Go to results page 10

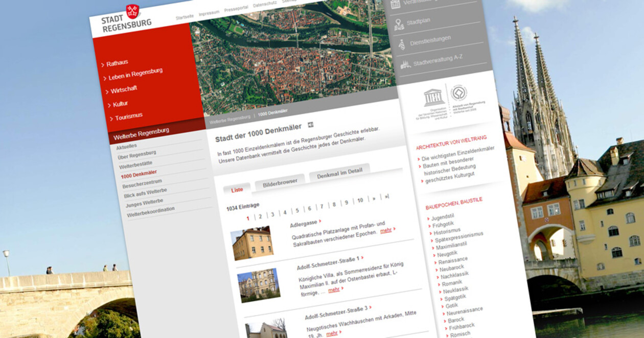(x=360, y=200)
